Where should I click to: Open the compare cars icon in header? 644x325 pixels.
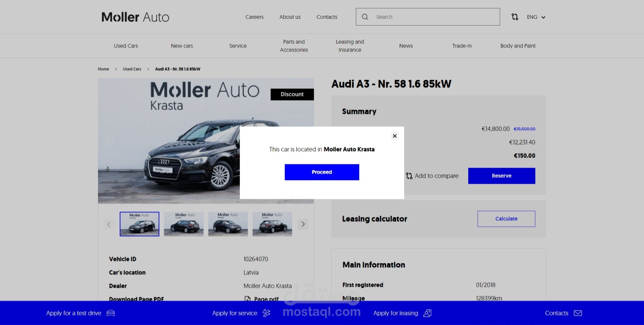click(x=515, y=17)
